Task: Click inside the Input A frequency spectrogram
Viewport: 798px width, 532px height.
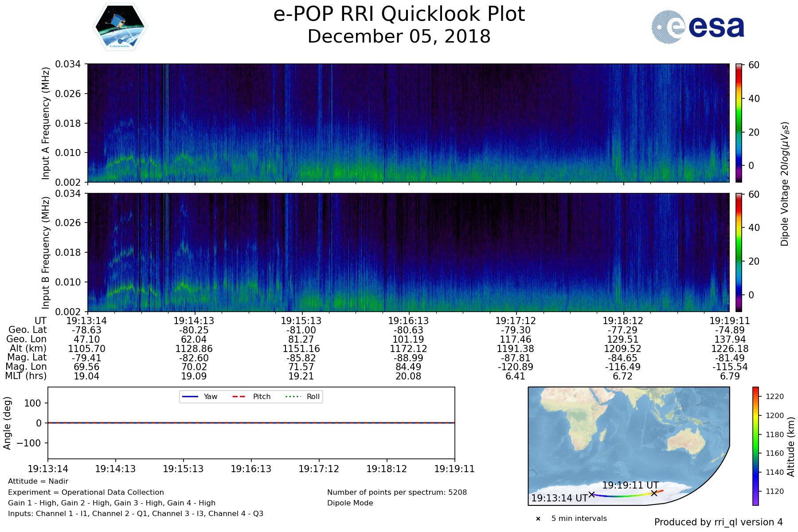Action: coord(408,123)
